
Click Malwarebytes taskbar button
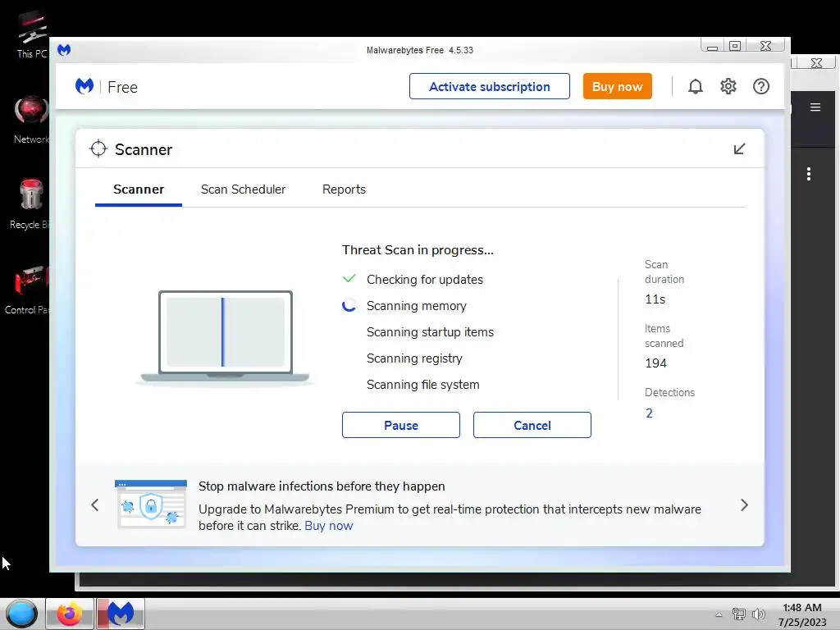[121, 614]
